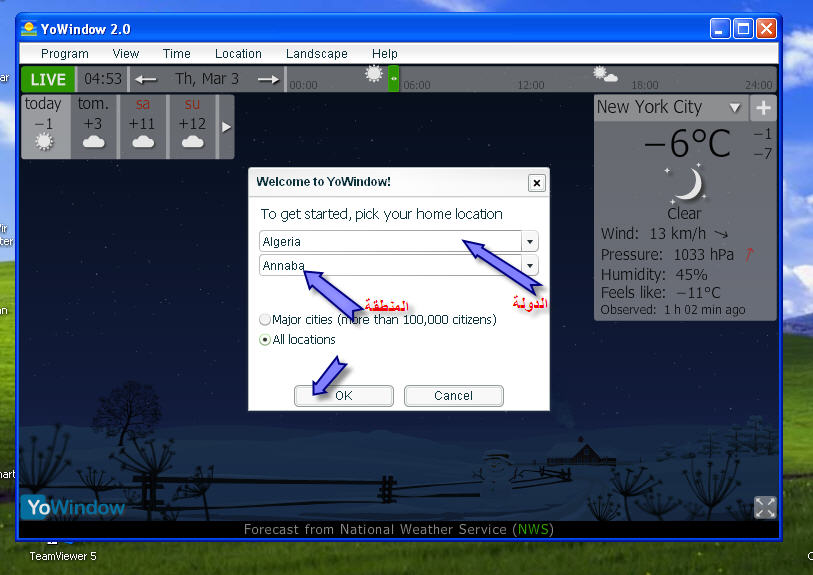The image size is (813, 575).
Task: Select tomorrow's forecast tile
Action: click(93, 127)
